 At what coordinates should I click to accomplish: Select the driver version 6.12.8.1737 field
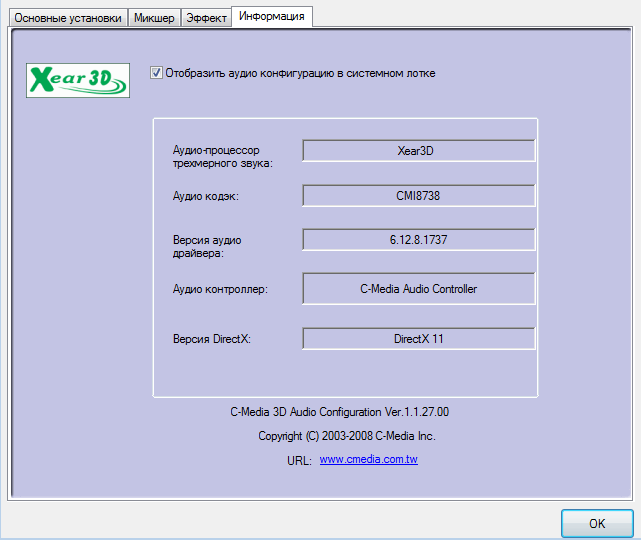coord(418,241)
